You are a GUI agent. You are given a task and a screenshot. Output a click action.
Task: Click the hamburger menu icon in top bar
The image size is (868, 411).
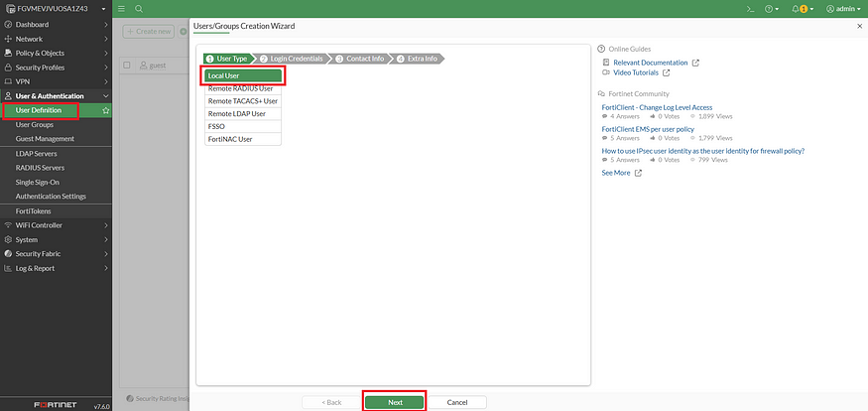pos(121,9)
